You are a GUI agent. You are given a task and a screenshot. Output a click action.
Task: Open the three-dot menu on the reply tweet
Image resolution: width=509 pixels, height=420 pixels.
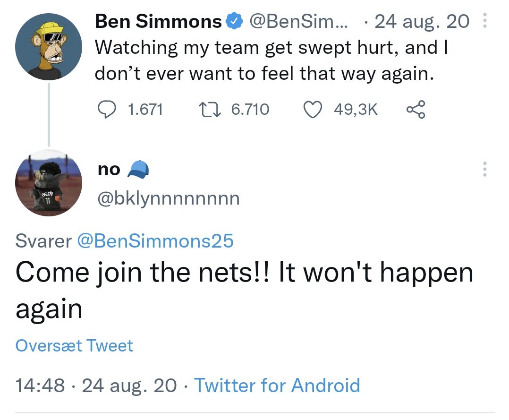[x=484, y=169]
